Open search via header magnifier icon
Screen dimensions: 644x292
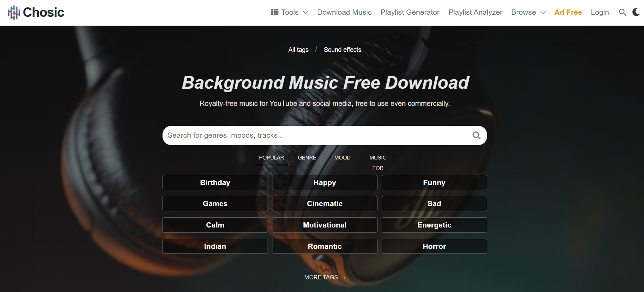click(x=622, y=12)
